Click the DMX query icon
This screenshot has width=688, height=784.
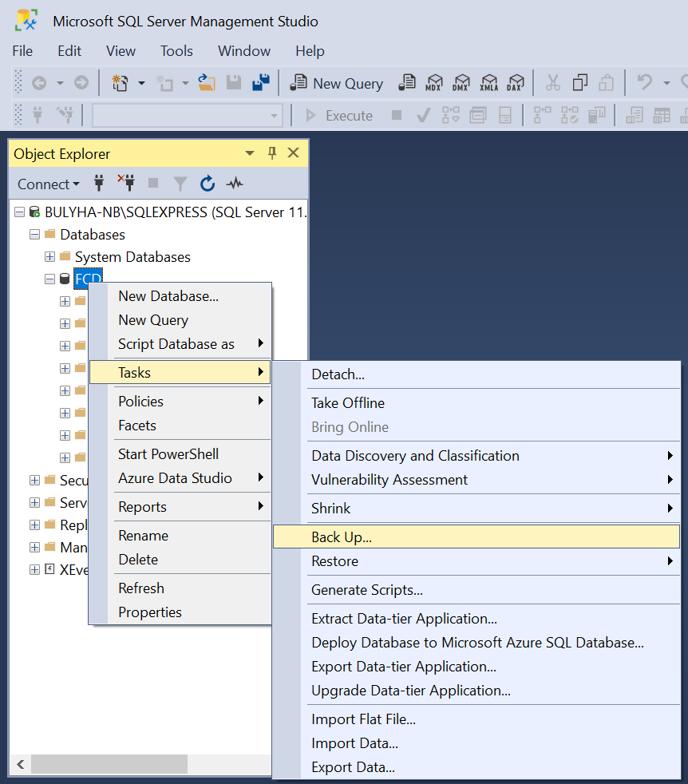click(461, 82)
